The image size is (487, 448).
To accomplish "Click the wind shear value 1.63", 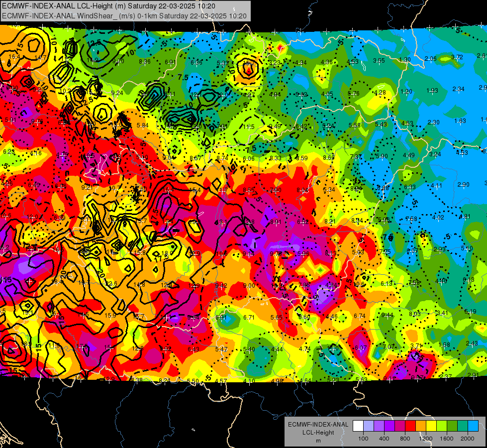I will coord(460,120).
